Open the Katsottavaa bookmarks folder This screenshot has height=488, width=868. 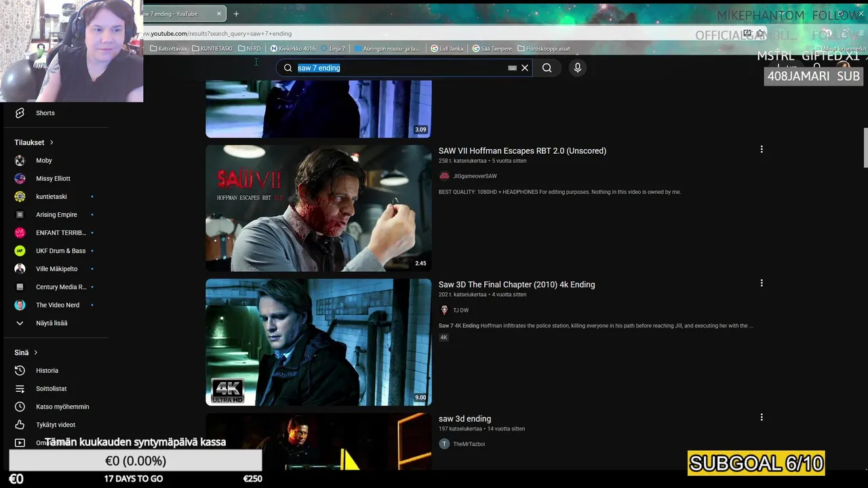(168, 49)
